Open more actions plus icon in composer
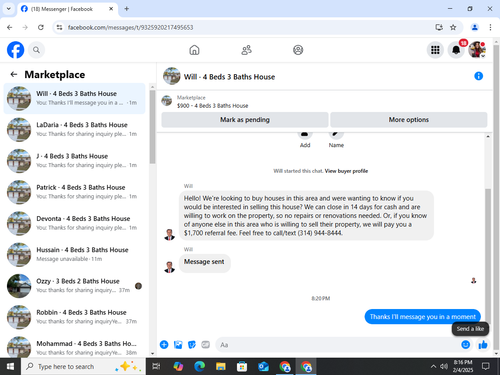The image size is (500, 375). pyautogui.click(x=164, y=345)
